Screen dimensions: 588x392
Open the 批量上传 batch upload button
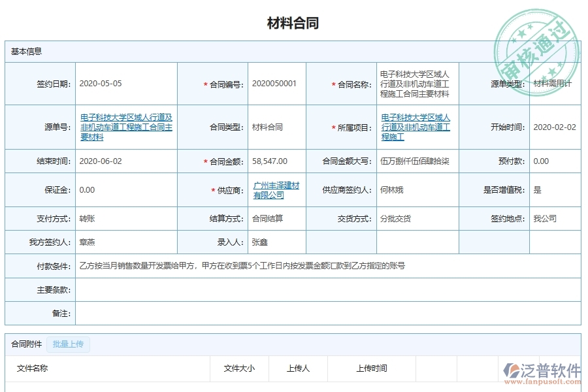(68, 344)
